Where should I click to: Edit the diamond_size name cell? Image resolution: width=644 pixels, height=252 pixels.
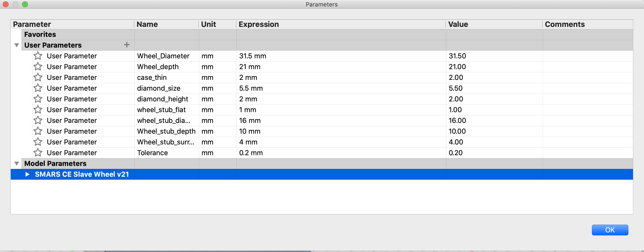pyautogui.click(x=167, y=88)
